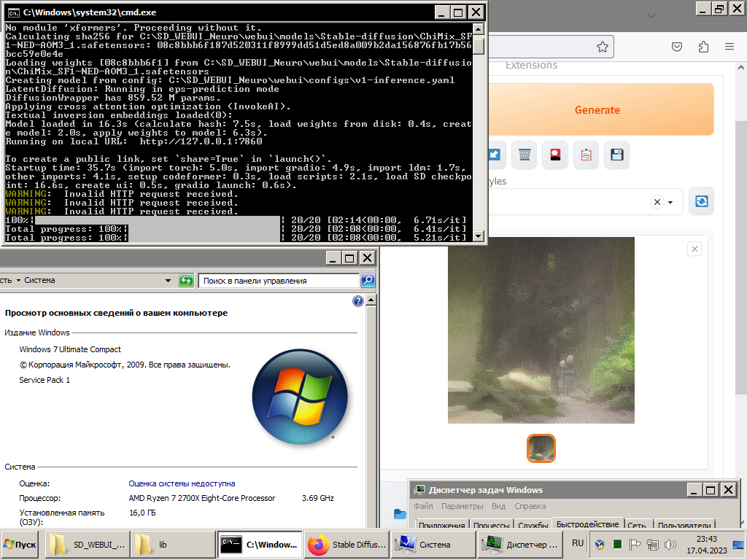The width and height of the screenshot is (747, 560).
Task: Click the blue refresh styles icon
Action: [x=701, y=201]
